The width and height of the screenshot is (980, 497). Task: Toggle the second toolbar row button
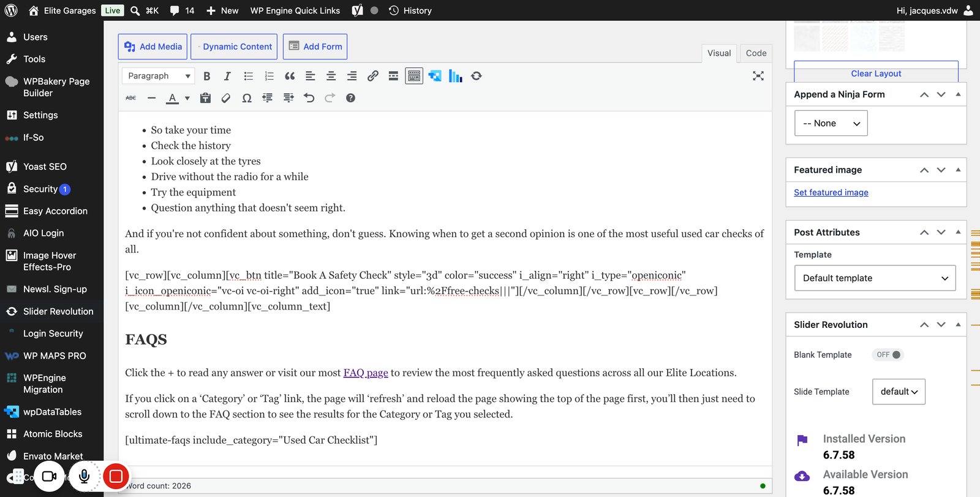pos(414,76)
